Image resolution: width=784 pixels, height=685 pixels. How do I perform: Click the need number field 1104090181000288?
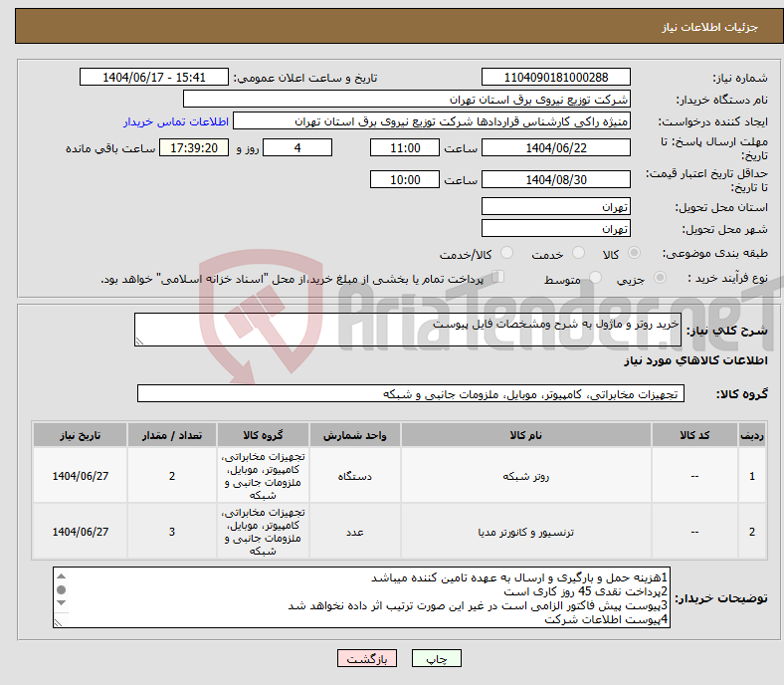click(556, 77)
